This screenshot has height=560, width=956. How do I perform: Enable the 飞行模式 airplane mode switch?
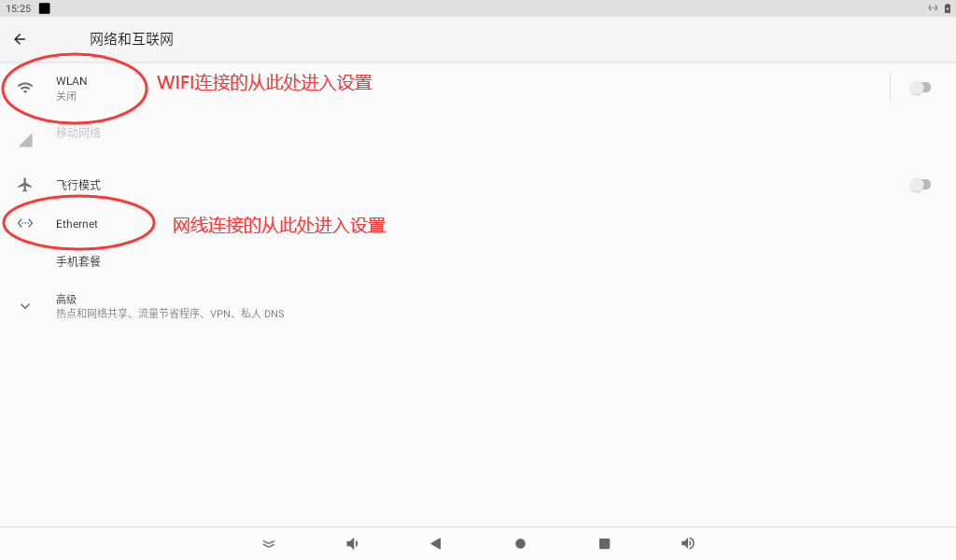pos(920,185)
